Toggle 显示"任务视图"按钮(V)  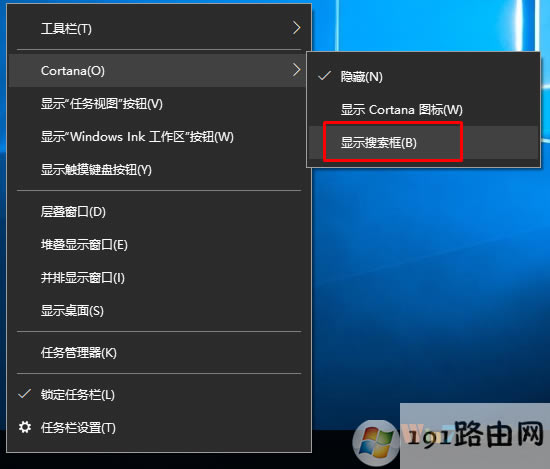coord(159,104)
